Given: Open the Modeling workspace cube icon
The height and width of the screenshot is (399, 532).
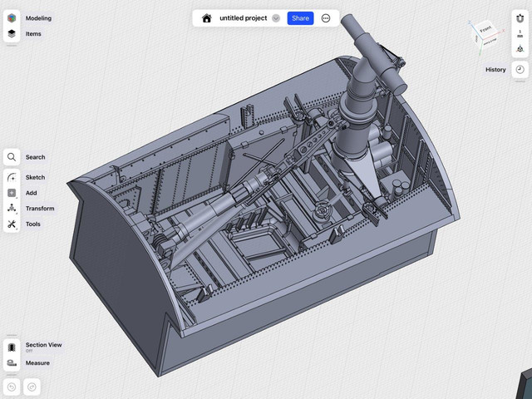Looking at the screenshot, I should [12, 18].
